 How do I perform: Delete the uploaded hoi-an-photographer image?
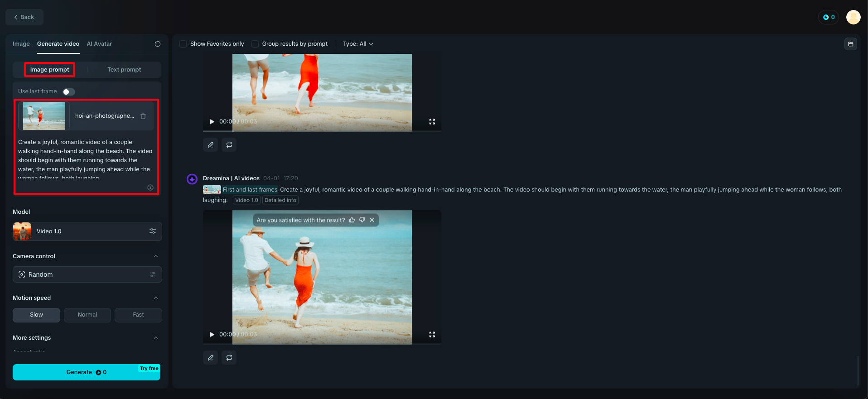coord(143,116)
